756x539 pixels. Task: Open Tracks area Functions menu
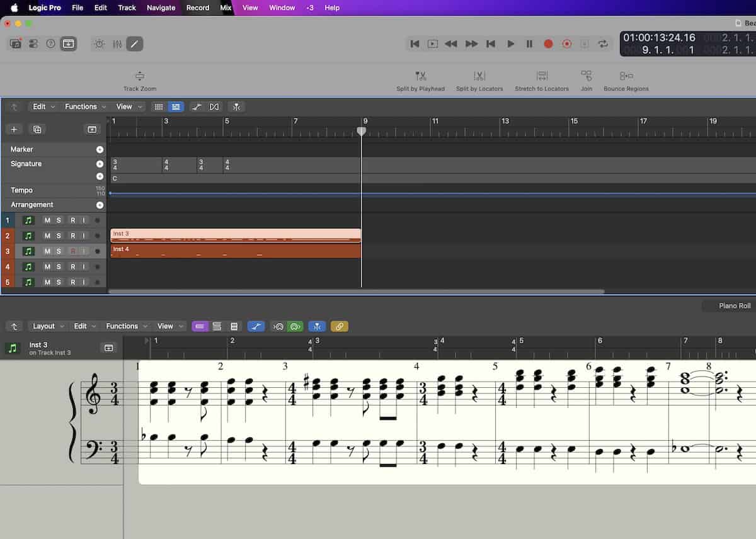coord(86,106)
